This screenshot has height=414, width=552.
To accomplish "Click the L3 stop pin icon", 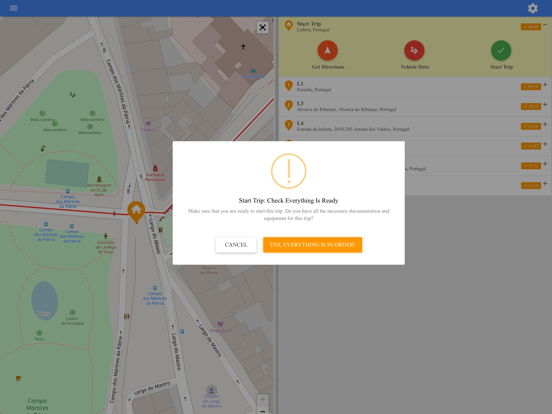I will click(x=289, y=105).
